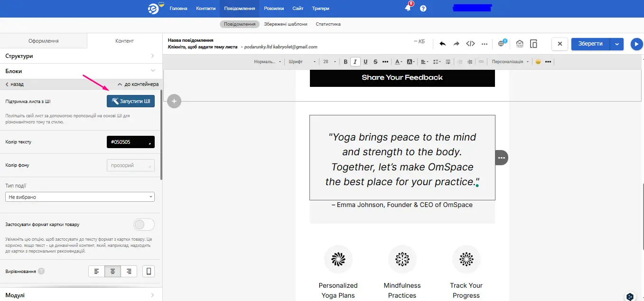Open the list style dropdown

pyautogui.click(x=437, y=62)
